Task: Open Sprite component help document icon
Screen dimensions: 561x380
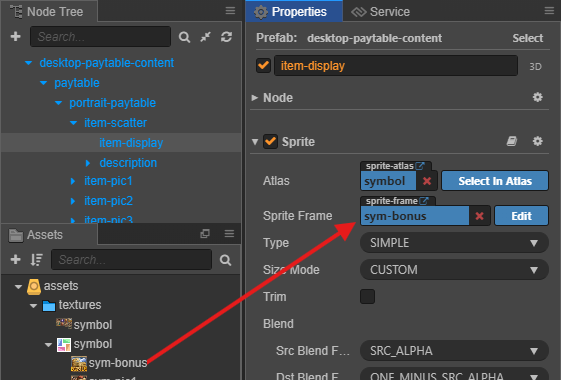Action: point(512,141)
